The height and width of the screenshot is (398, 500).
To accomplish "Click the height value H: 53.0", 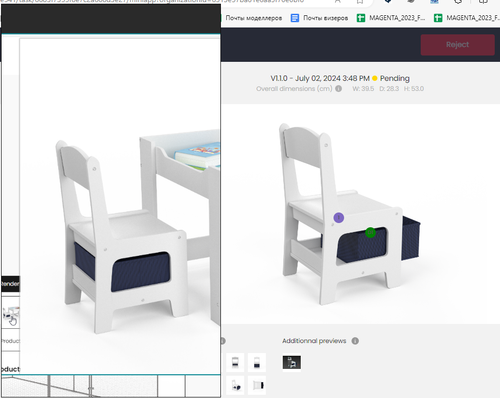I will tap(414, 89).
